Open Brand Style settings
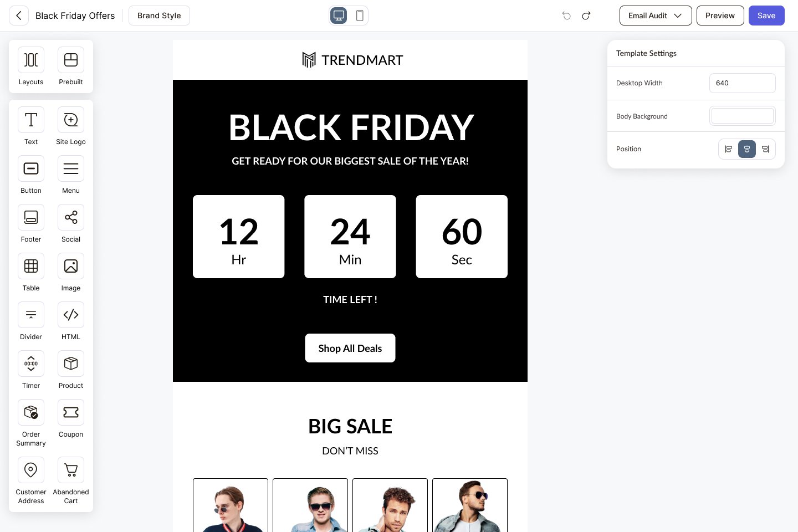 (159, 16)
